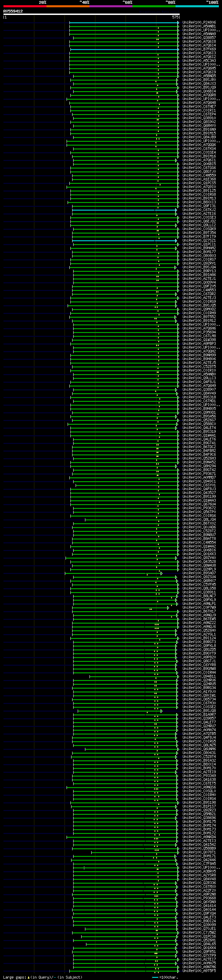Image resolution: width=222 pixels, height=980 pixels.
Task: Click the green ~80% identity legend bar
Action: 154,7
